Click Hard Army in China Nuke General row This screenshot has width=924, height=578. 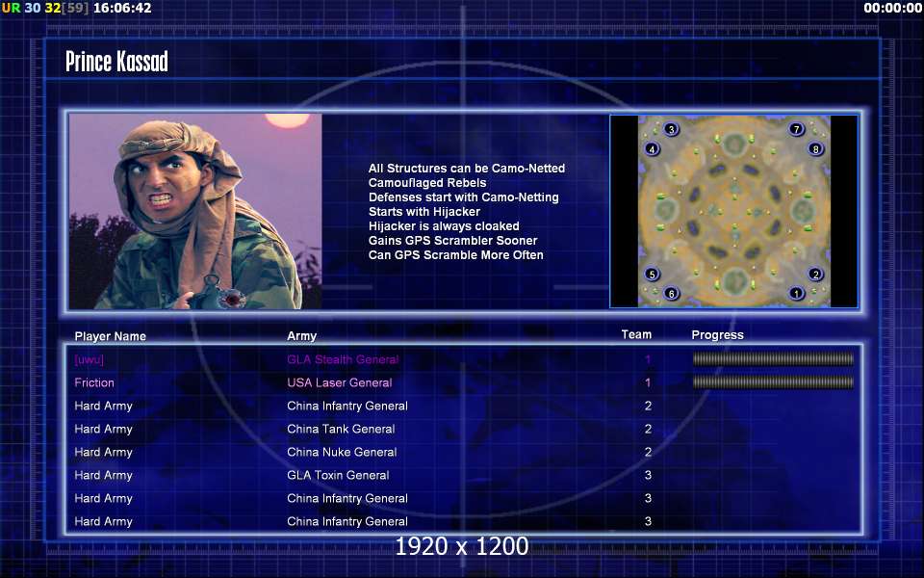tap(103, 453)
